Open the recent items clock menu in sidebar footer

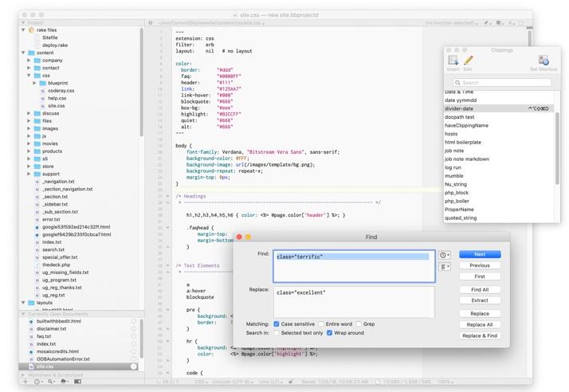[x=37, y=382]
